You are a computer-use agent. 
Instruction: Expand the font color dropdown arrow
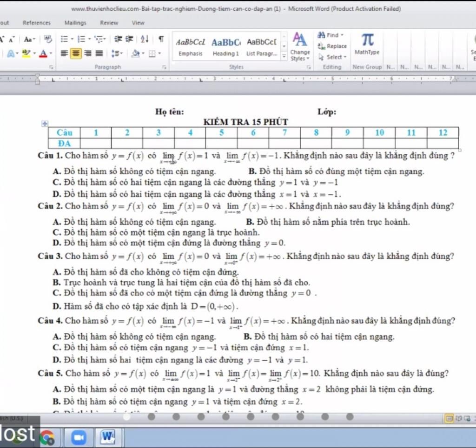pyautogui.click(x=51, y=54)
